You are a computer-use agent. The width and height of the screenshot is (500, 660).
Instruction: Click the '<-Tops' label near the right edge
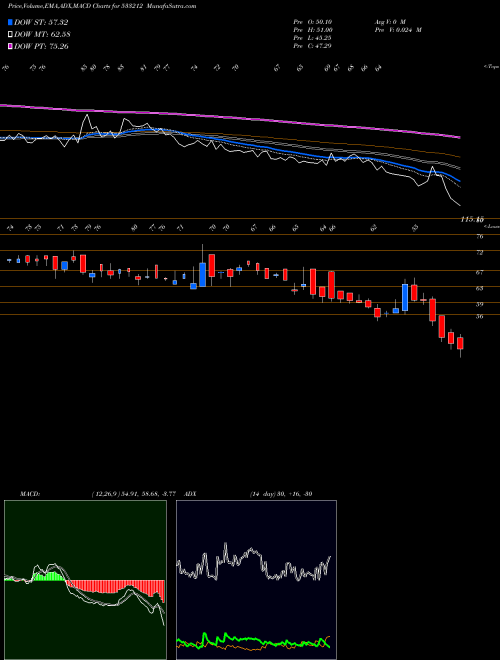pyautogui.click(x=491, y=67)
